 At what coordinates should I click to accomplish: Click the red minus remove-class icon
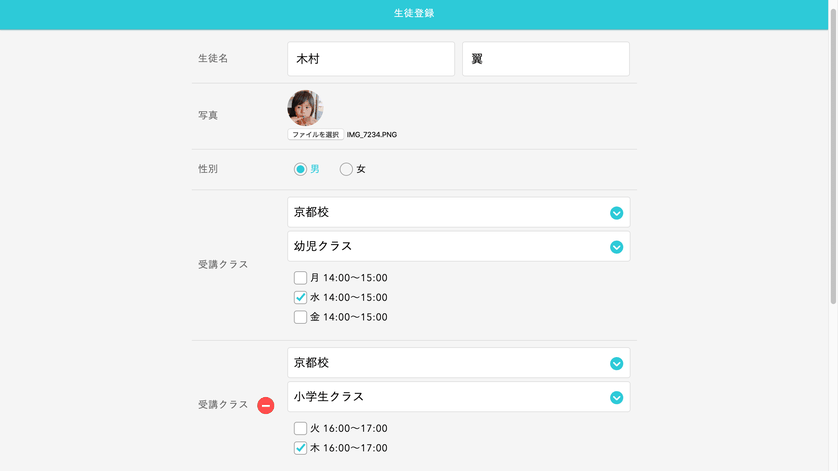pyautogui.click(x=266, y=405)
